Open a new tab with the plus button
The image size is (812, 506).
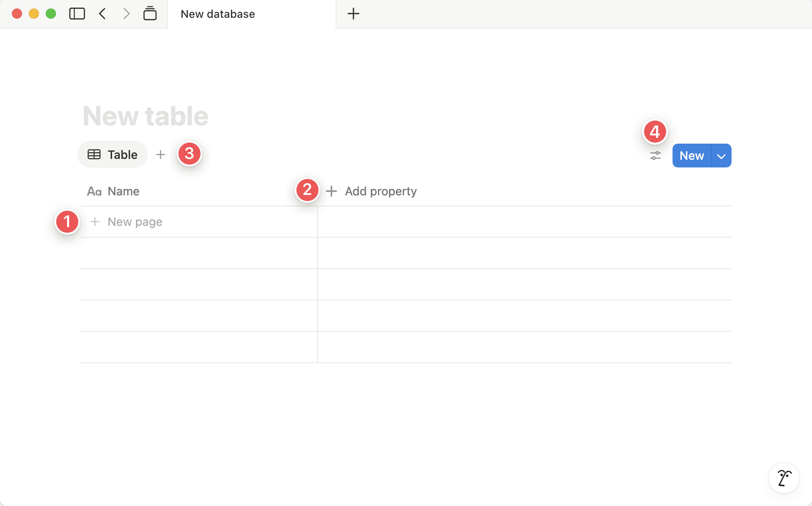click(353, 14)
